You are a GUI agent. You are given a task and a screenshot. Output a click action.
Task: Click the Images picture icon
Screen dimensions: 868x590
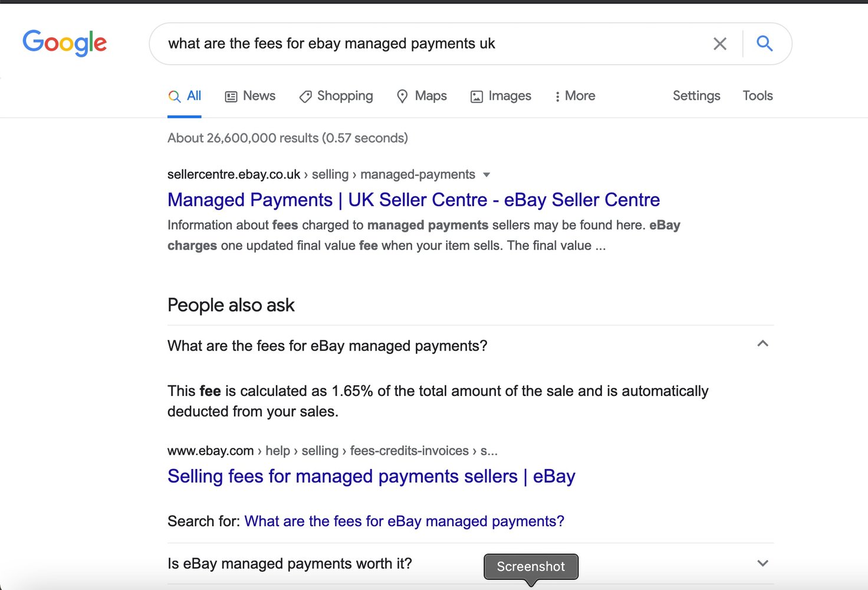[476, 97]
